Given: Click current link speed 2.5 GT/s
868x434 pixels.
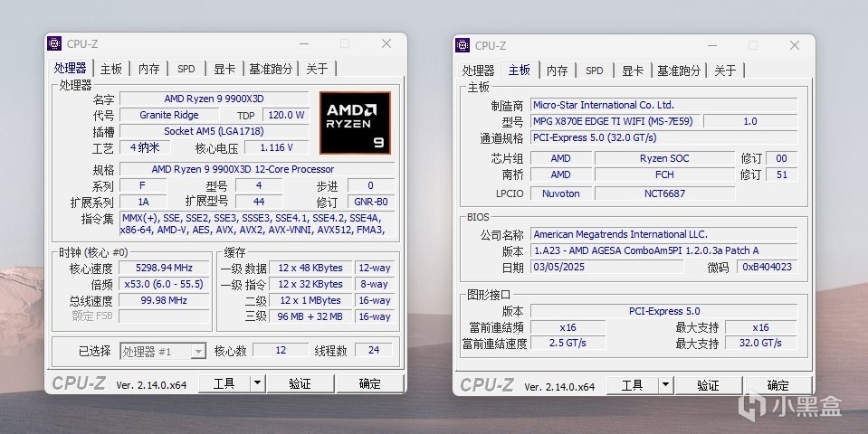Looking at the screenshot, I should [x=568, y=343].
